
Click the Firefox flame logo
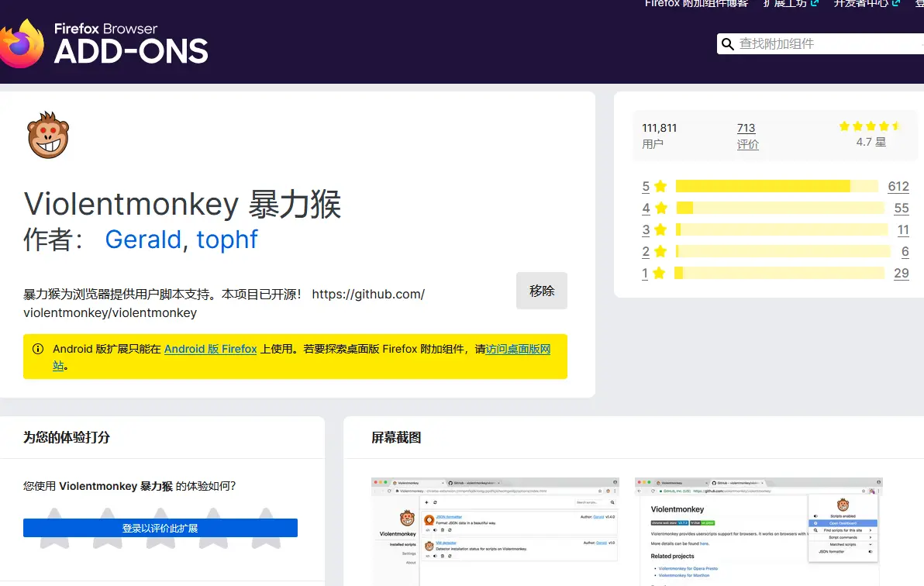coord(21,44)
